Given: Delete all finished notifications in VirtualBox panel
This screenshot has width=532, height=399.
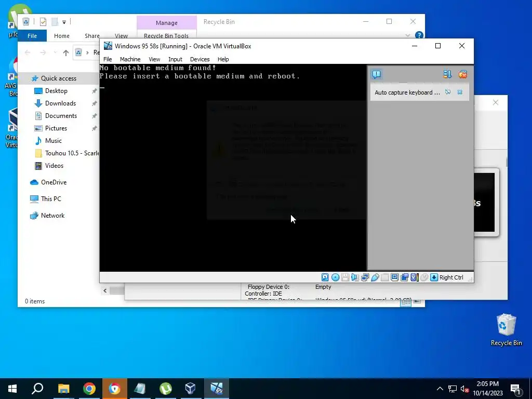Looking at the screenshot, I should pyautogui.click(x=463, y=74).
